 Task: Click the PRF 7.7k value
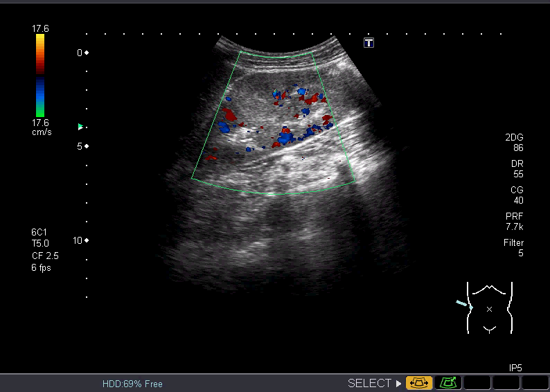pos(515,222)
